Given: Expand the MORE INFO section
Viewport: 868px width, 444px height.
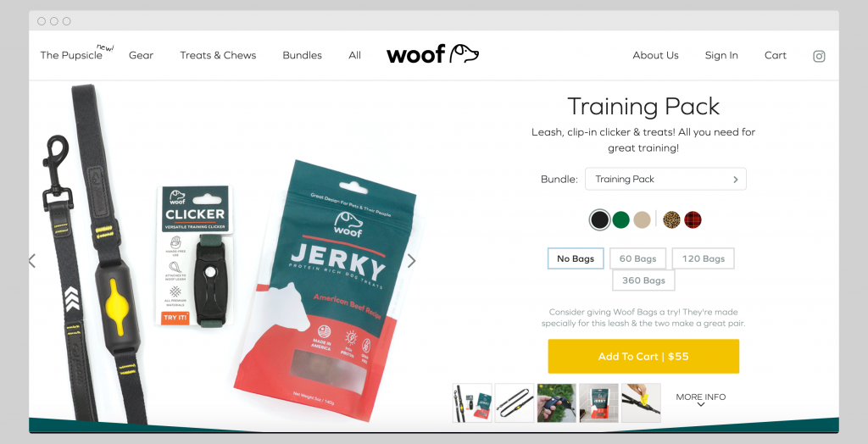Looking at the screenshot, I should (x=701, y=400).
